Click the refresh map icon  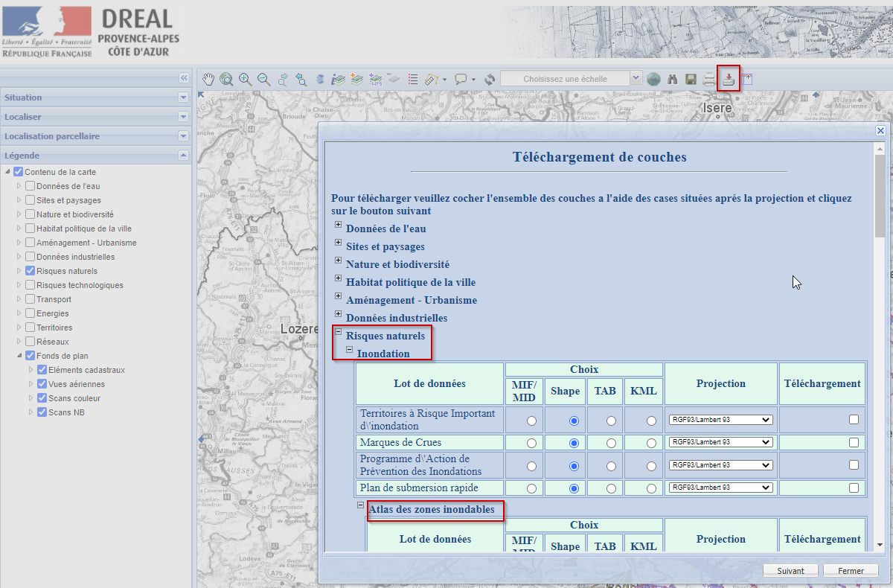click(x=489, y=79)
